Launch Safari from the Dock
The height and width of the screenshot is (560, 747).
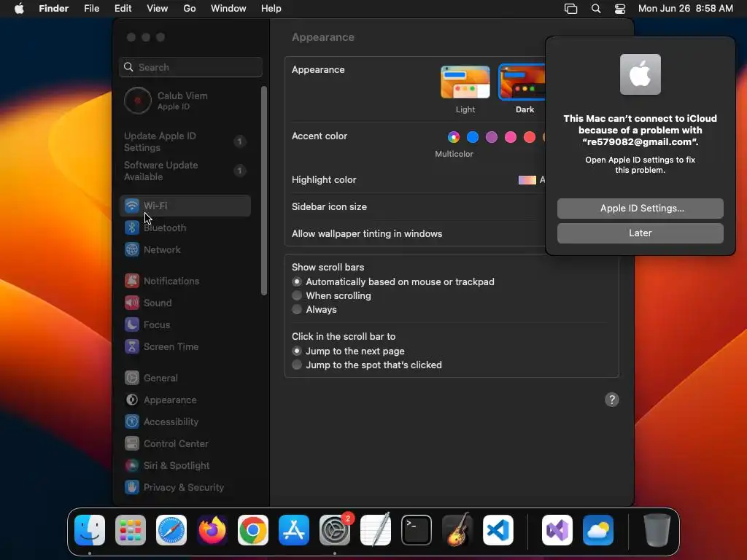(x=171, y=530)
